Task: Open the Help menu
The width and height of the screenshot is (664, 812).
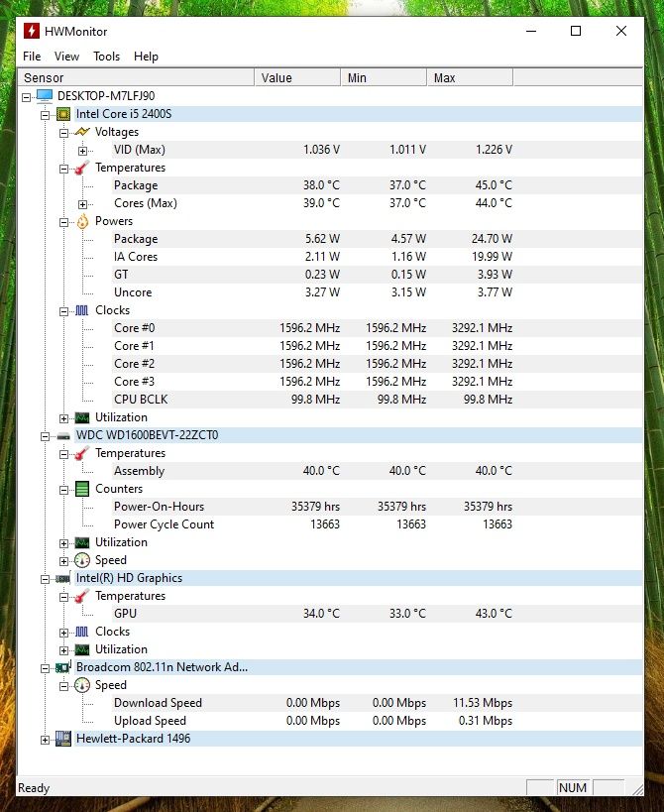Action: [146, 57]
